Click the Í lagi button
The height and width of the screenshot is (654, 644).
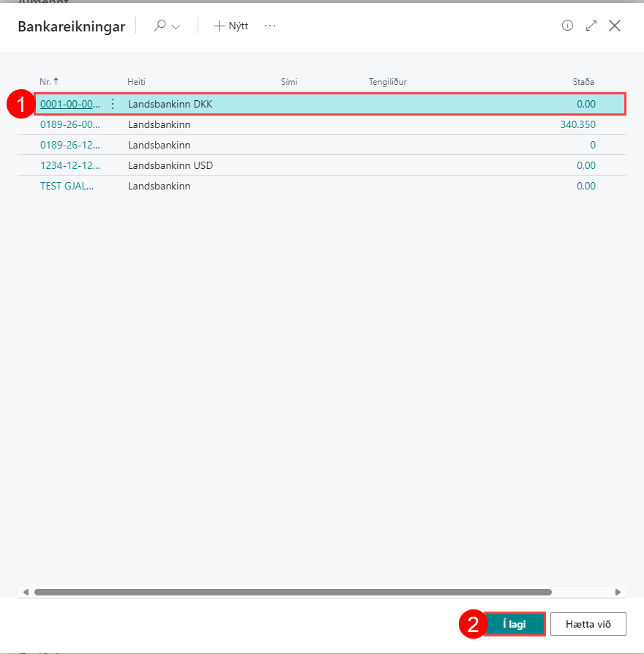[514, 624]
